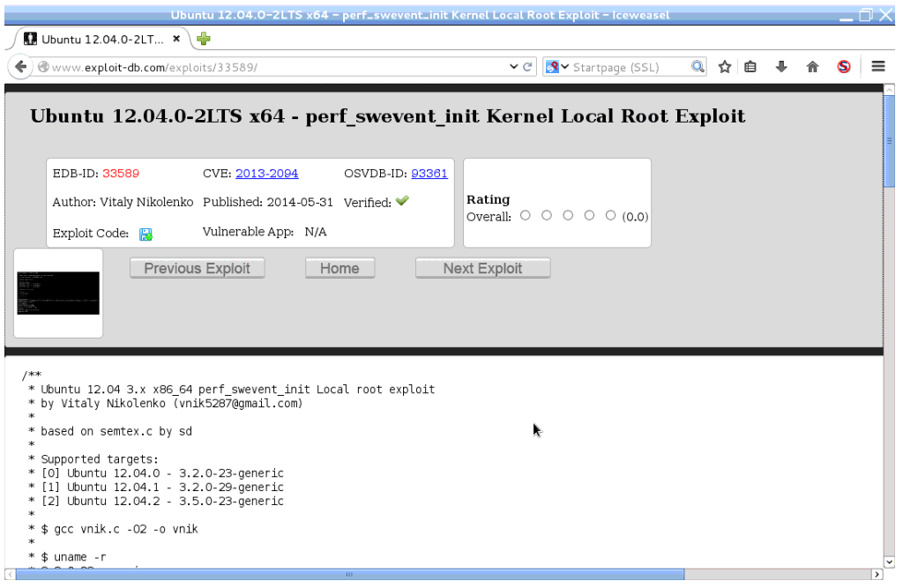The image size is (903, 588).
Task: Open the CVE 2013-2094 link
Action: pyautogui.click(x=266, y=174)
